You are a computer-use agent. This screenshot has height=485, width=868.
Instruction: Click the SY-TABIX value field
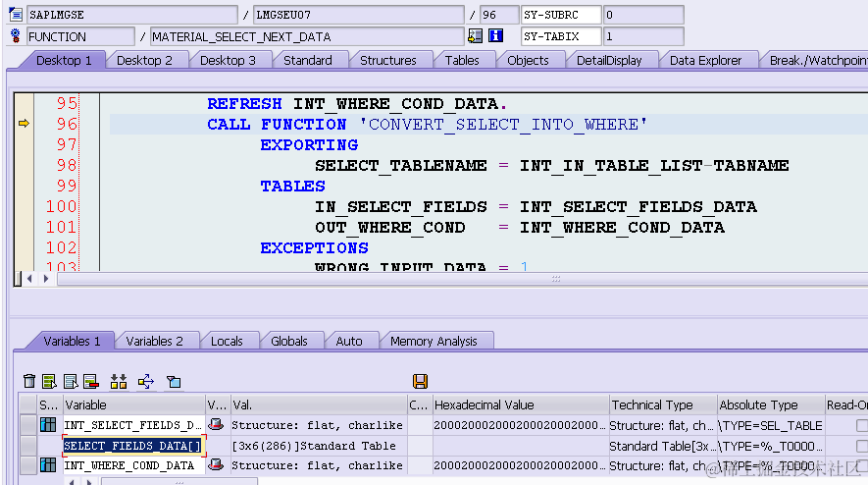[643, 36]
